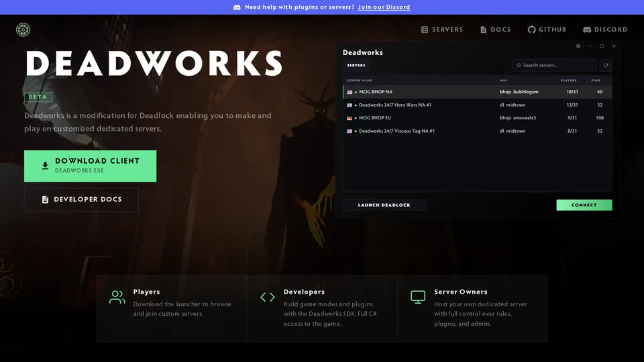Click the Discord icon in top banner

237,7
